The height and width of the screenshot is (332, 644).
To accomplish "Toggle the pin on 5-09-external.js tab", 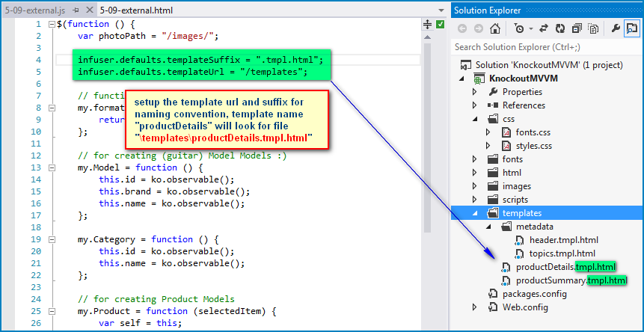I will click(x=76, y=10).
